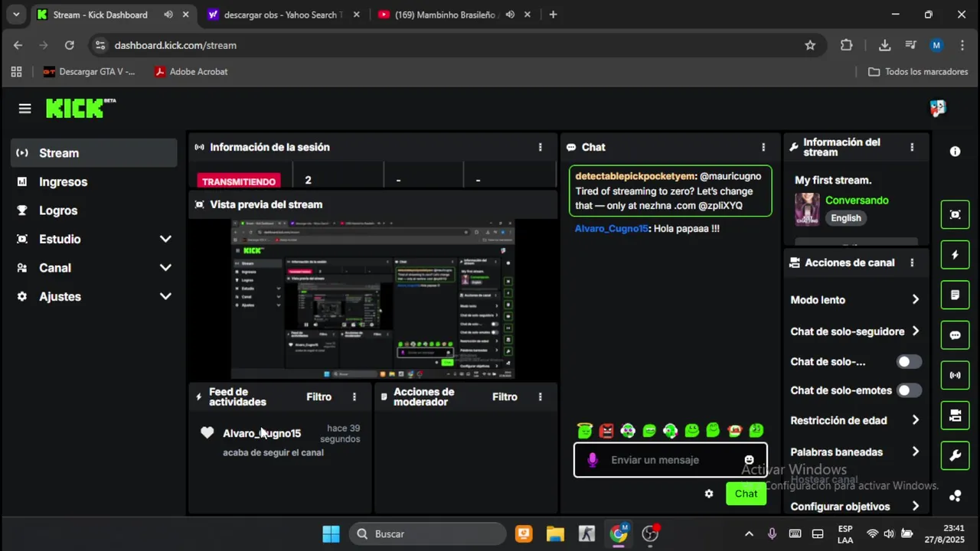Toggle the chat bubble icon on right rail

coord(955,335)
